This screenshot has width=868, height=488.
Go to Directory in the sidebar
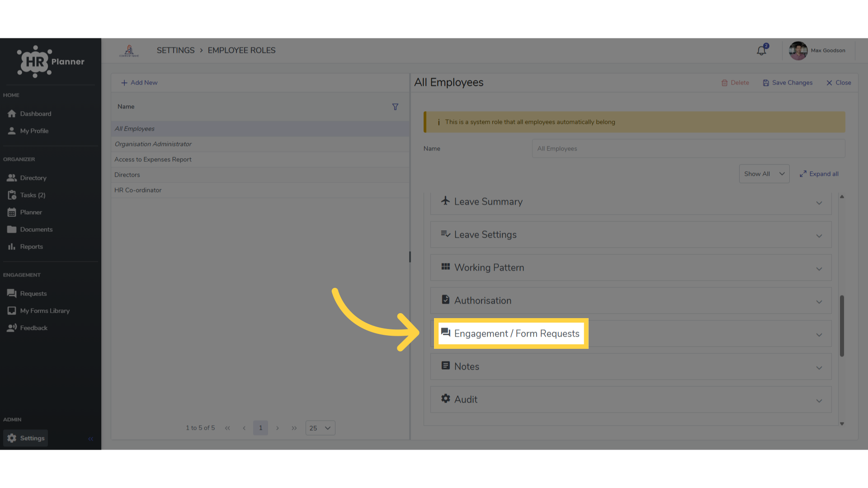click(x=27, y=178)
